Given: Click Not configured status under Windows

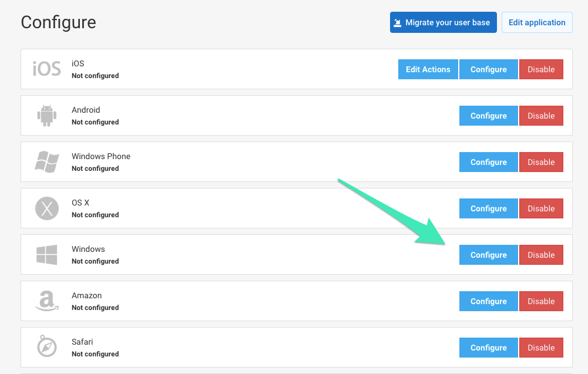Looking at the screenshot, I should coord(95,261).
